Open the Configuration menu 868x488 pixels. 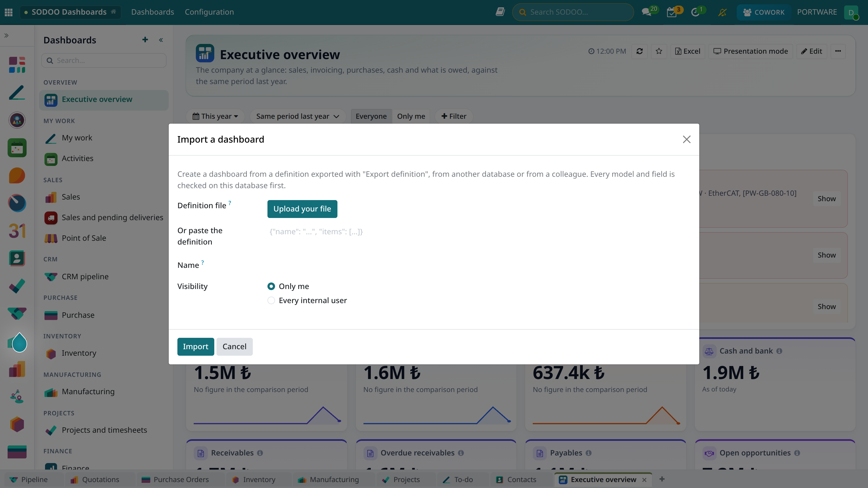(209, 12)
